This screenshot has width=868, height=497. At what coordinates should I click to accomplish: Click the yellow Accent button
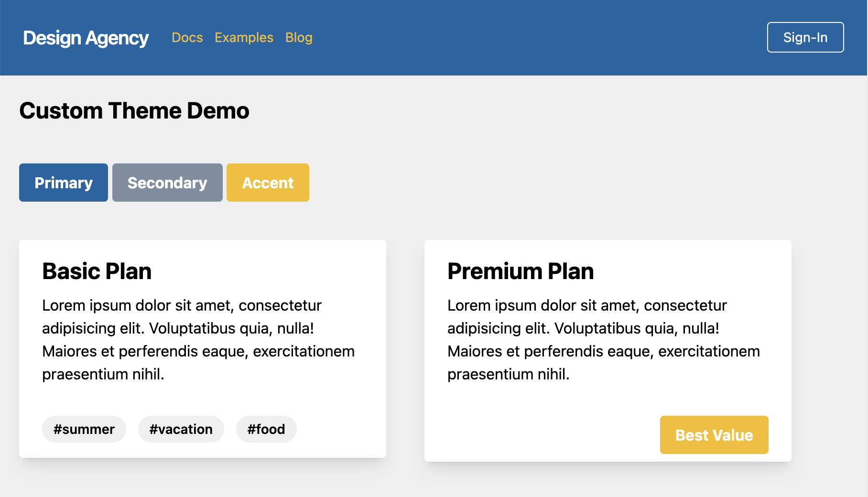click(268, 183)
